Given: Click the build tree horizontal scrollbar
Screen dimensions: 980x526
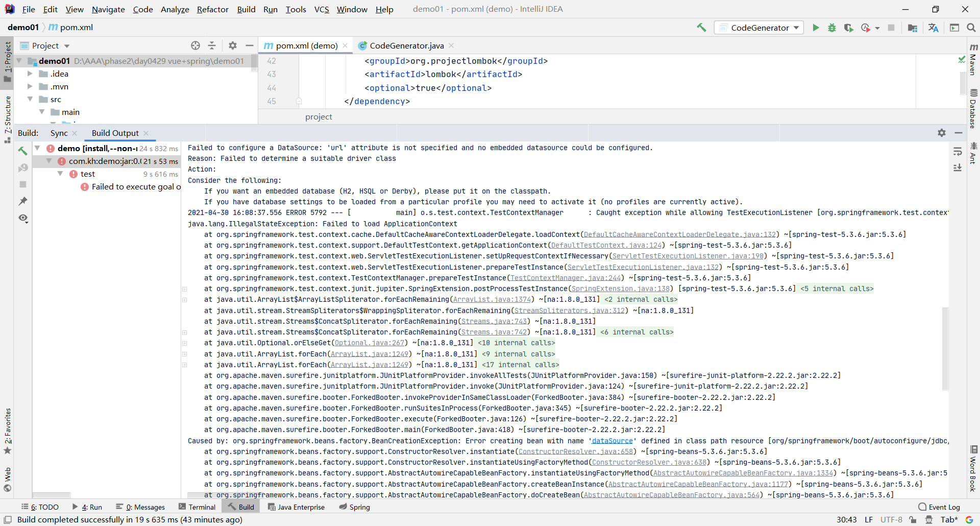Looking at the screenshot, I should coord(52,495).
